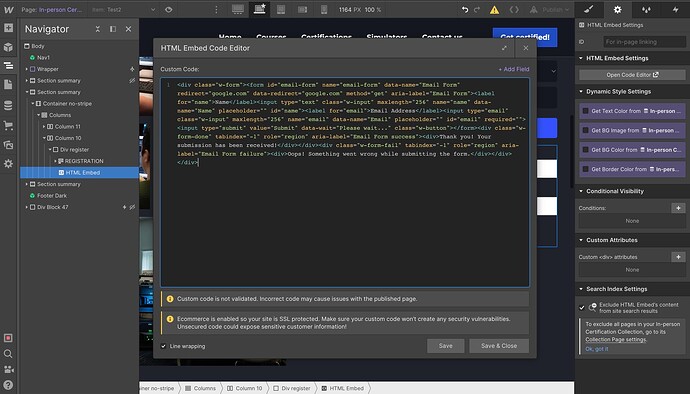This screenshot has width=690, height=394.
Task: Expand the code editor to fullscreen
Action: (x=504, y=48)
